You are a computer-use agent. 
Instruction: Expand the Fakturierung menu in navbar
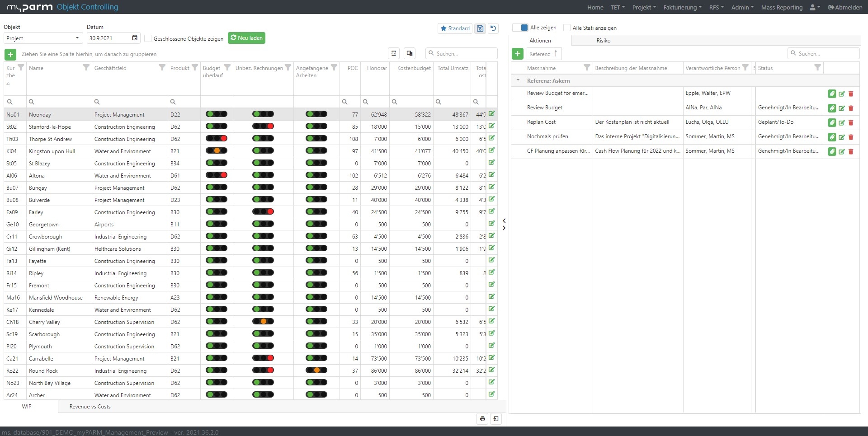coord(682,7)
